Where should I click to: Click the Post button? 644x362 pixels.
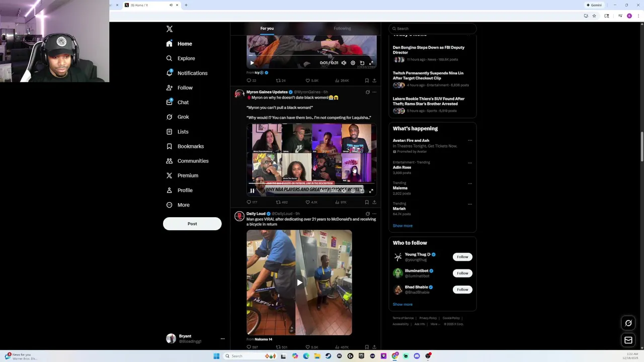[192, 224]
